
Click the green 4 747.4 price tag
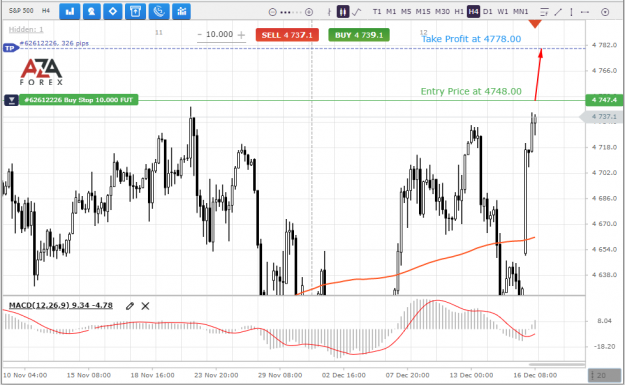tap(604, 100)
